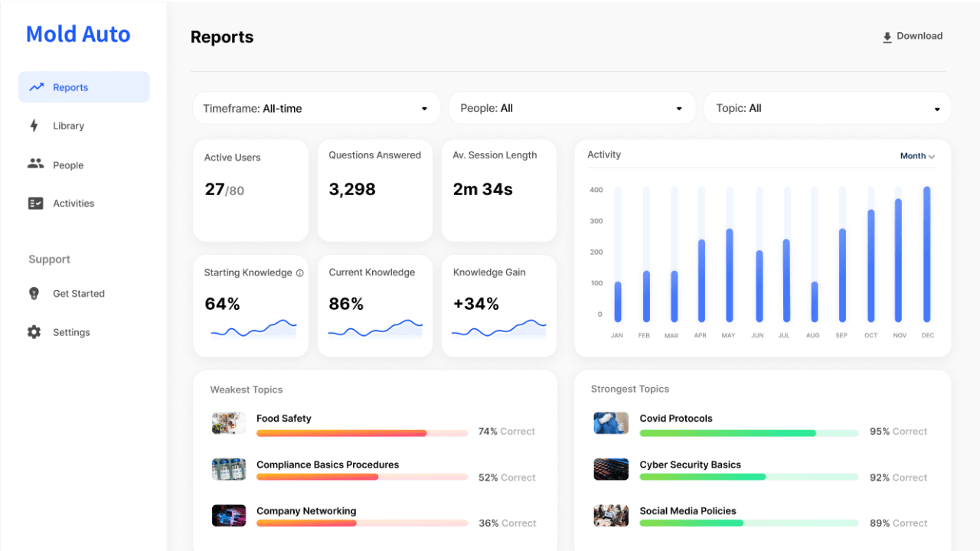Click the Get Started lightbulb icon
The image size is (980, 551).
(34, 293)
